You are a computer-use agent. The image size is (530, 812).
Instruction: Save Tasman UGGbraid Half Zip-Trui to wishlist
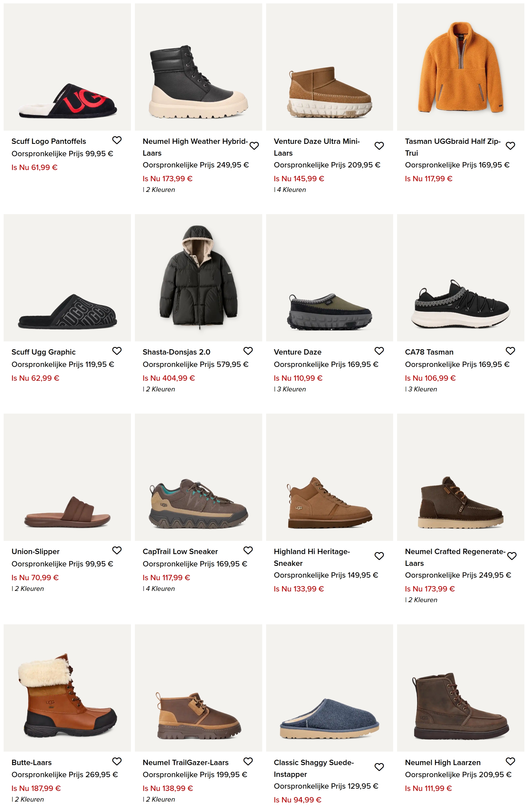(510, 146)
